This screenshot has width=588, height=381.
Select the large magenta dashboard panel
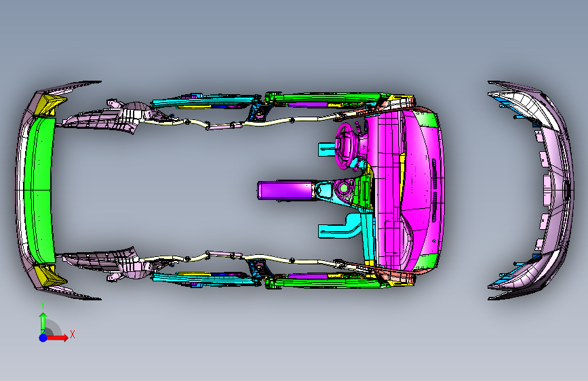pos(407,189)
